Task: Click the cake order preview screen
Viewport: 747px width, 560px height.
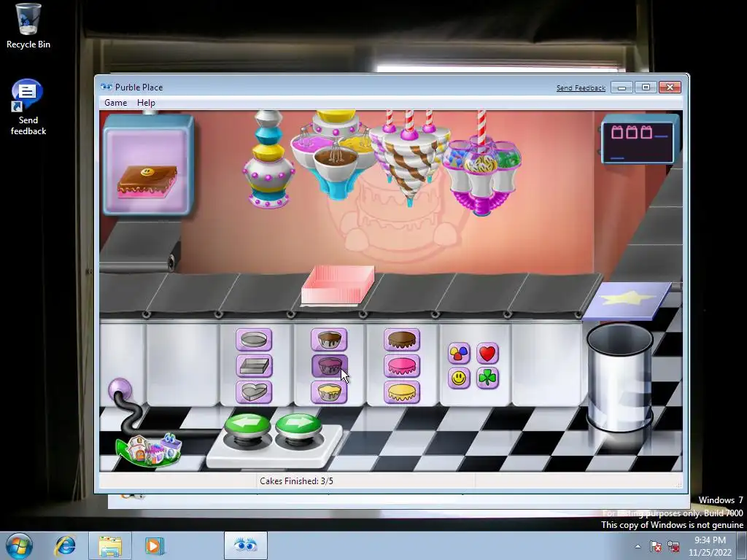Action: 147,166
